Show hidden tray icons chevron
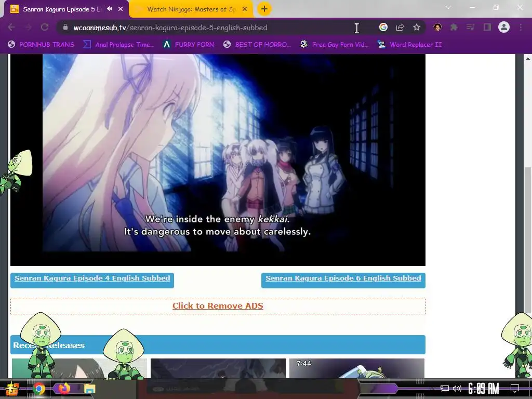Image resolution: width=532 pixels, height=399 pixels. click(x=432, y=389)
